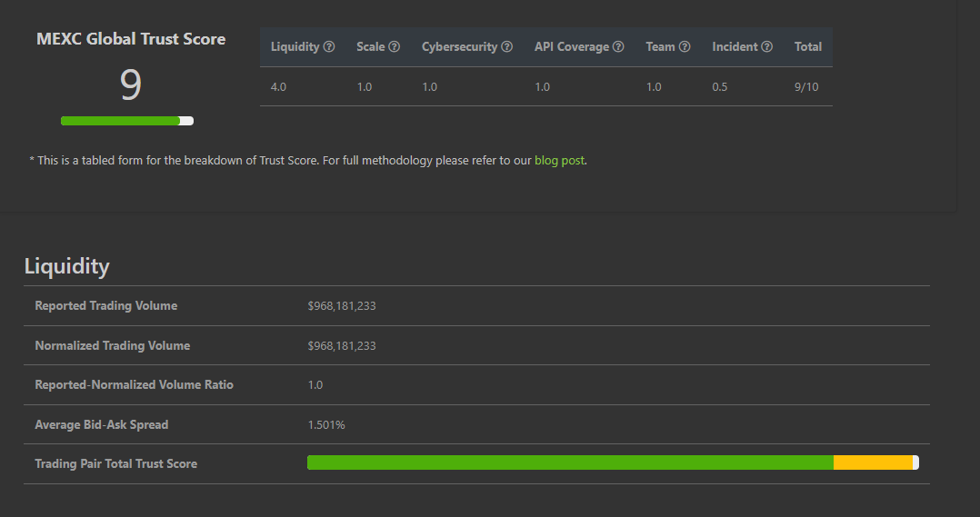Click the MEXC Global Trust Score heading
Screen dimensions: 980x517
point(131,39)
